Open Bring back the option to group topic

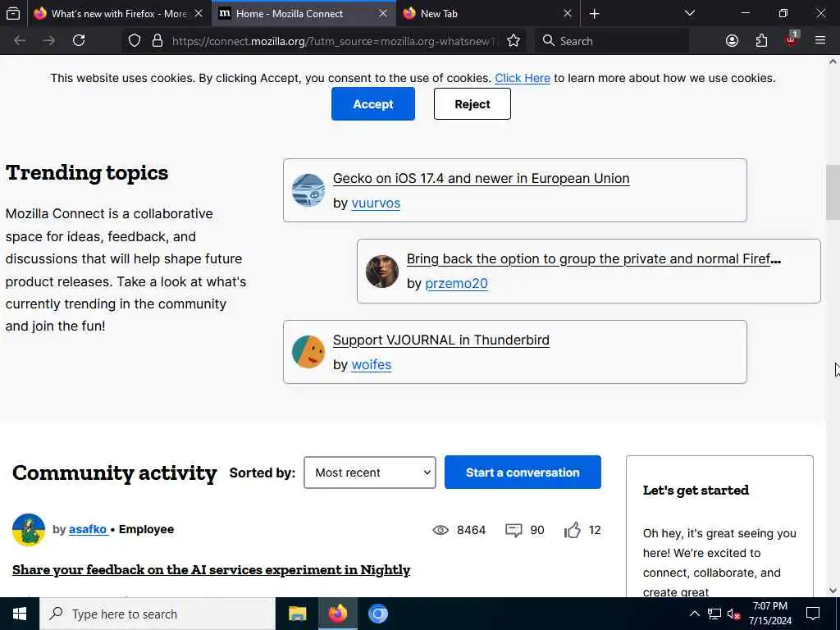click(594, 258)
